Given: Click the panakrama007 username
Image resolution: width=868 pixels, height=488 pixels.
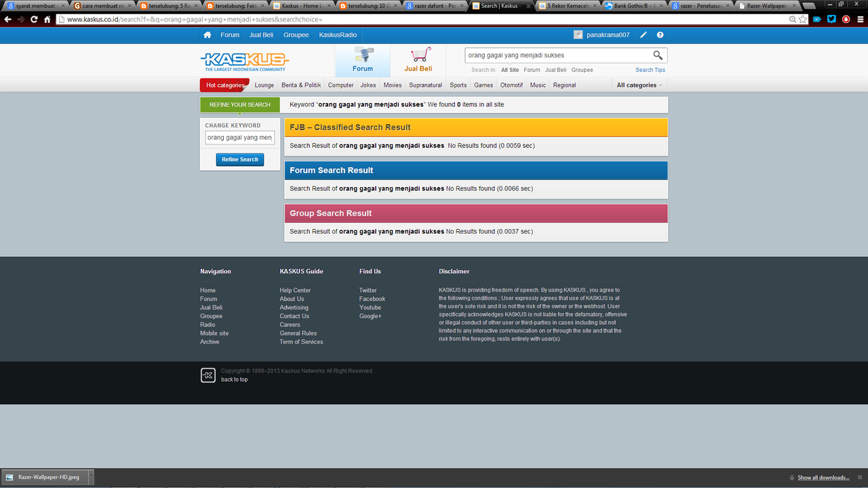Looking at the screenshot, I should [608, 35].
